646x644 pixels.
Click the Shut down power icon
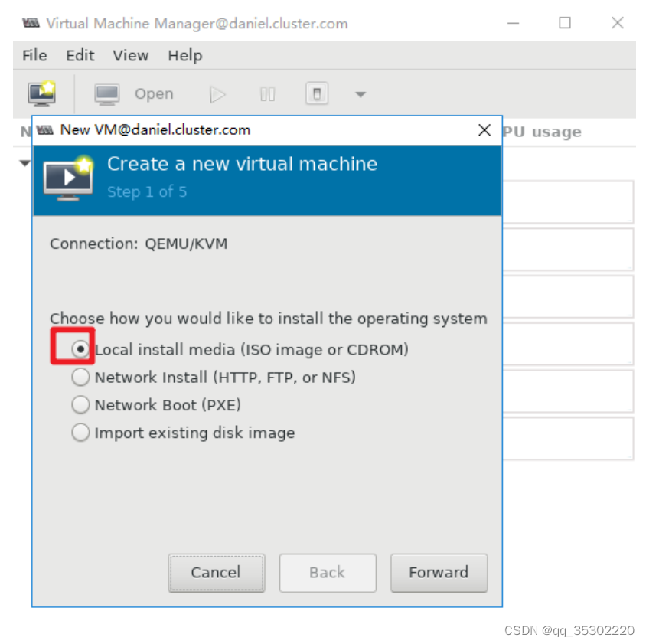click(x=317, y=93)
